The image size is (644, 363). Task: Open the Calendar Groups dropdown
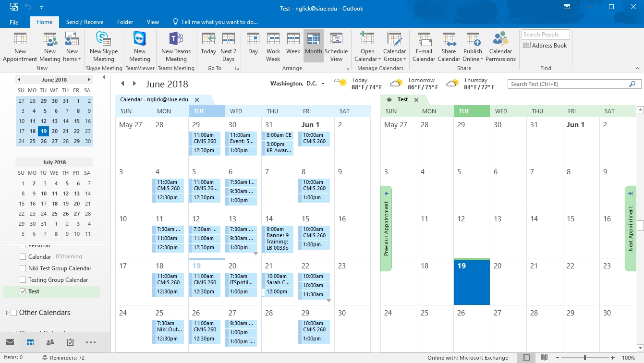click(394, 47)
